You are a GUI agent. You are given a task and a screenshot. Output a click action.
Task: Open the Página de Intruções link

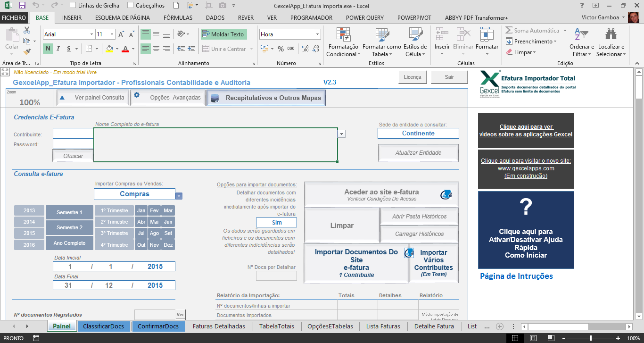pos(516,276)
